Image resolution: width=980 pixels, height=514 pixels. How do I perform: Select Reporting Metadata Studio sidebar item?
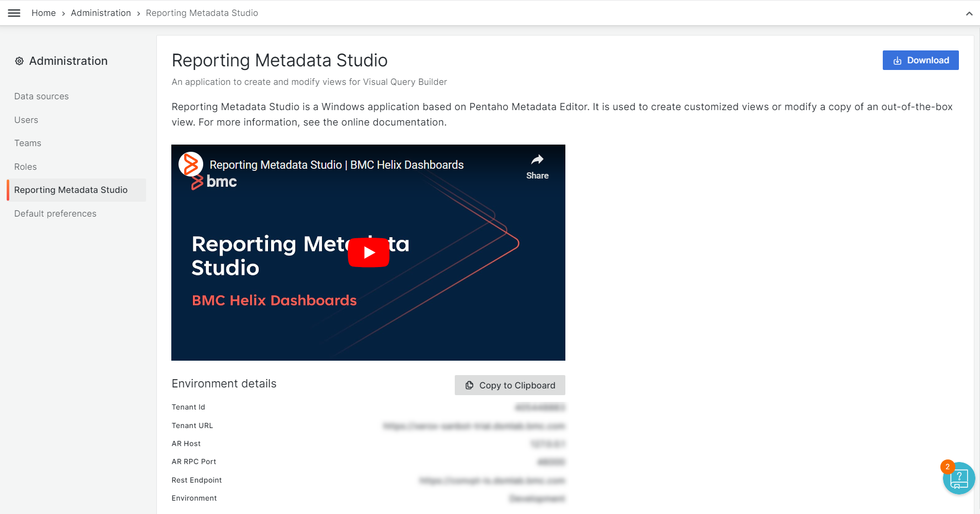(x=77, y=190)
